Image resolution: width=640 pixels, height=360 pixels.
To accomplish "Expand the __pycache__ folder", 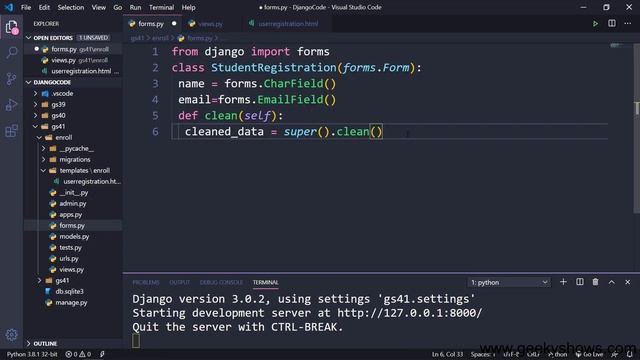I will 43,149.
